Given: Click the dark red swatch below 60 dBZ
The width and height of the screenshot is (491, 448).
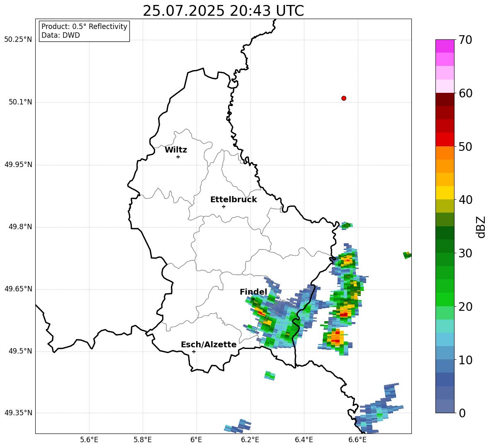Looking at the screenshot, I should [x=445, y=100].
